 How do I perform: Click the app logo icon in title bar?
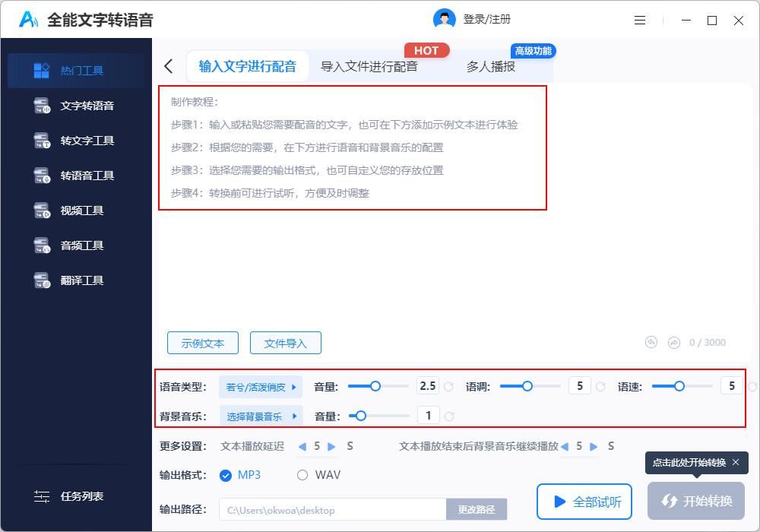(x=28, y=20)
